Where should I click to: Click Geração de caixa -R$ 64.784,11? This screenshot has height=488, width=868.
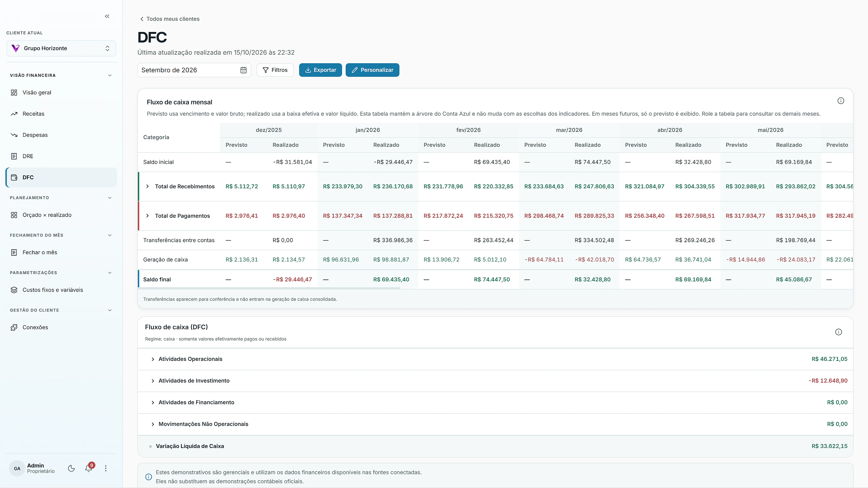pyautogui.click(x=544, y=260)
